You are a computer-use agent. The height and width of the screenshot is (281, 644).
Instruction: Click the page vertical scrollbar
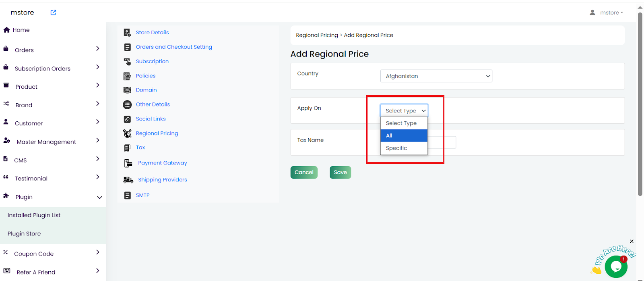click(x=640, y=105)
